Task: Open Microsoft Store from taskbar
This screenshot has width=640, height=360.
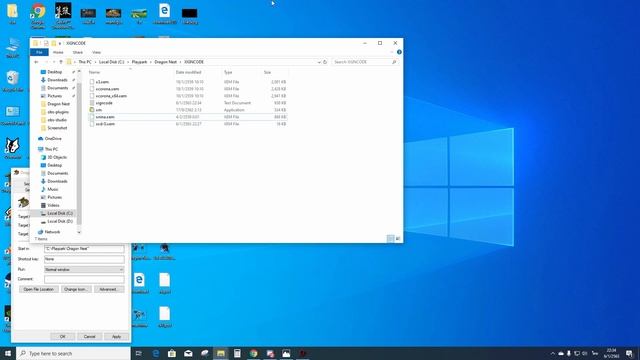Action: (x=172, y=353)
